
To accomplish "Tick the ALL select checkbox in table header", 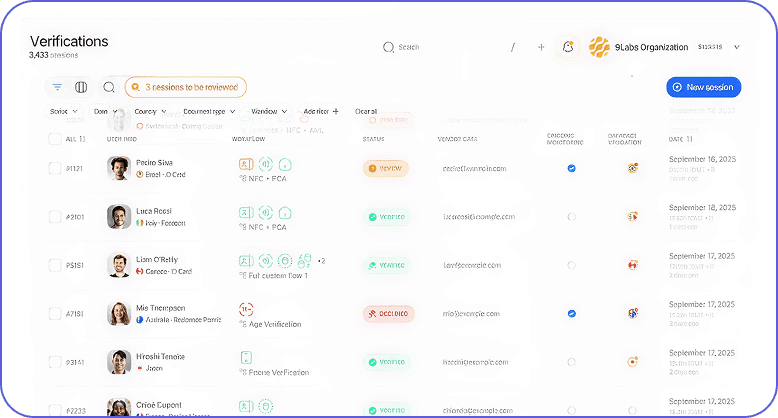I will click(55, 139).
